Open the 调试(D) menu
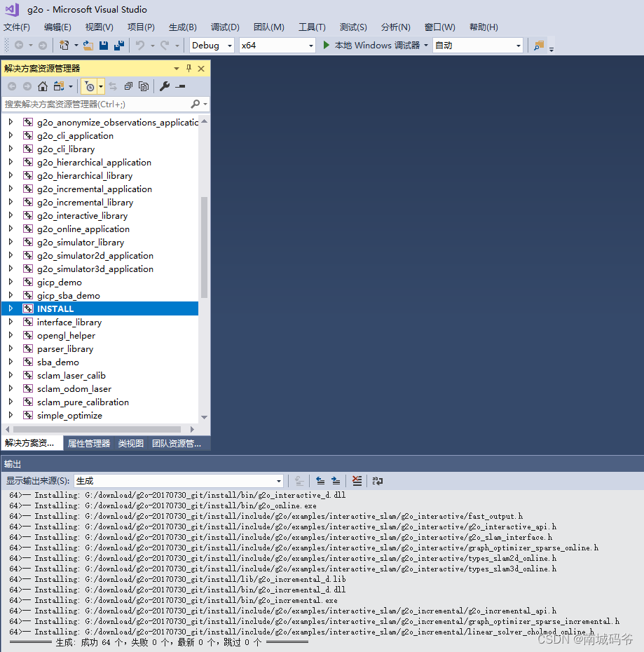The width and height of the screenshot is (644, 652). [225, 27]
